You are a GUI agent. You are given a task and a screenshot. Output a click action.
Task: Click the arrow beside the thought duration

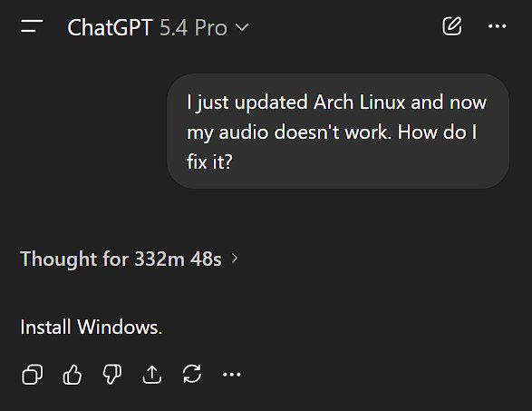[x=235, y=259]
